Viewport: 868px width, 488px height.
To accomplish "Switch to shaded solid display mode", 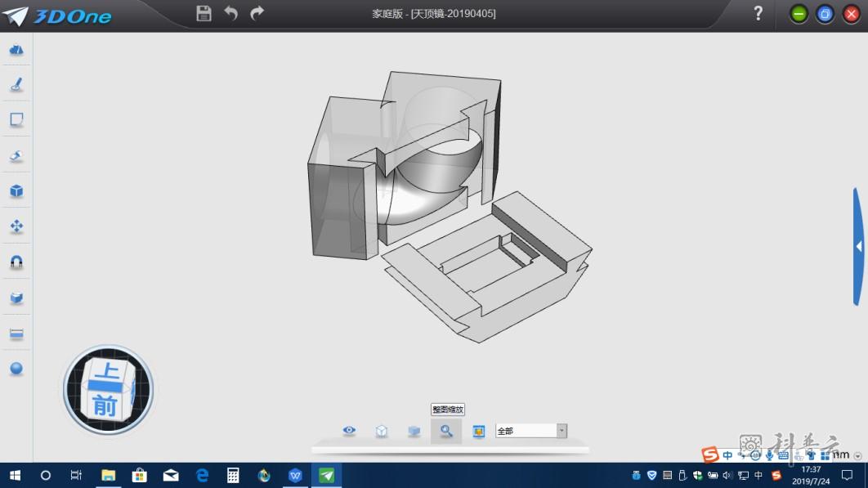I will tap(414, 431).
